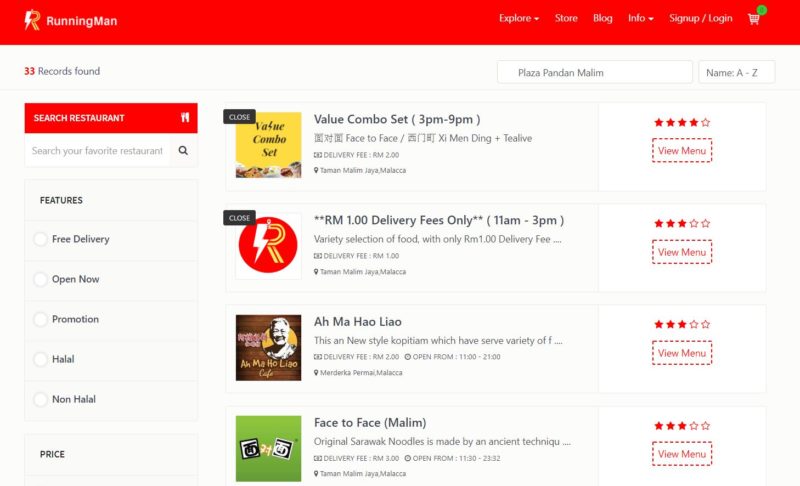Go to the Store page

(566, 18)
